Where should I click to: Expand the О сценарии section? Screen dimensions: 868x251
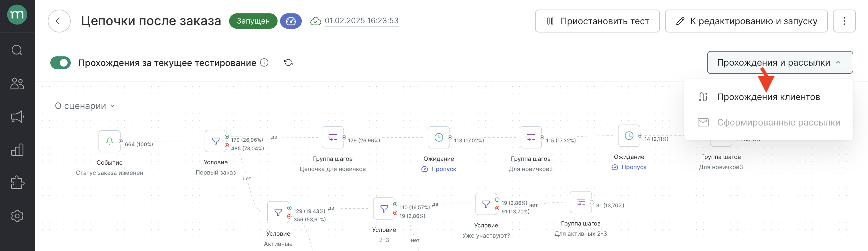85,106
